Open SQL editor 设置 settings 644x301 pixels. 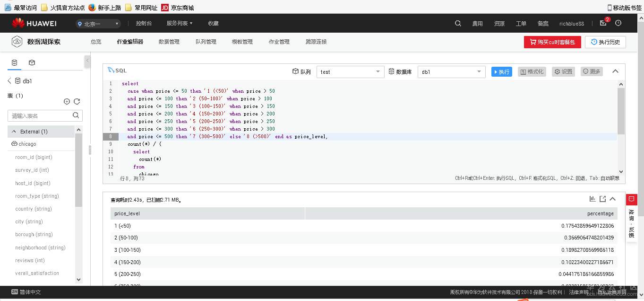[x=563, y=71]
